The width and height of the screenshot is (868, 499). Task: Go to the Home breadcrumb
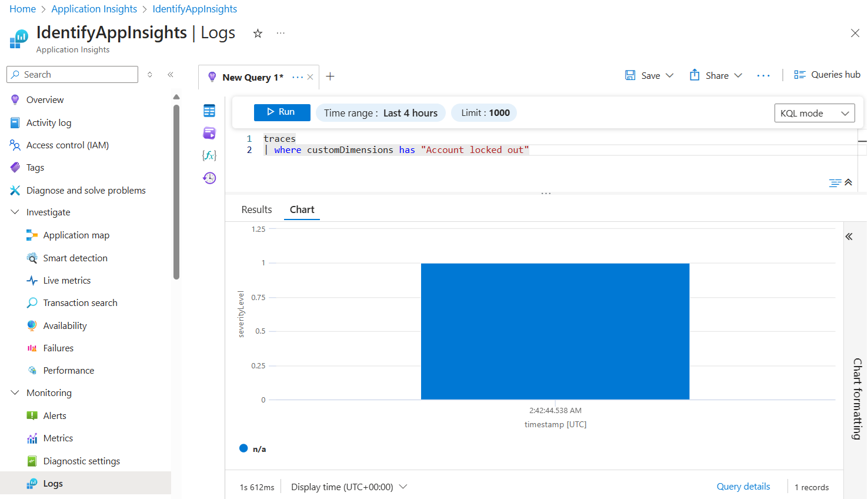(22, 9)
